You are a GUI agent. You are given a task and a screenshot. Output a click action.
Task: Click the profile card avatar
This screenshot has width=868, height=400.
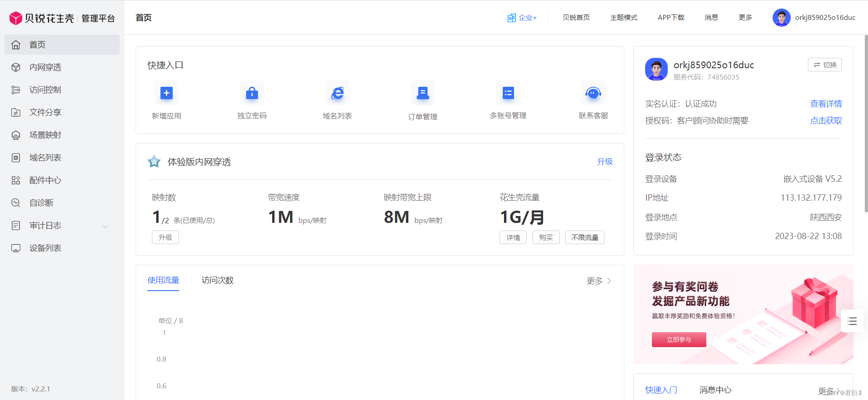[656, 69]
